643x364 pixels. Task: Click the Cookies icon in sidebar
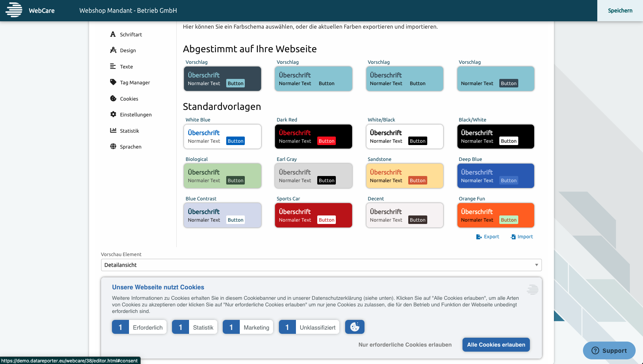[113, 99]
